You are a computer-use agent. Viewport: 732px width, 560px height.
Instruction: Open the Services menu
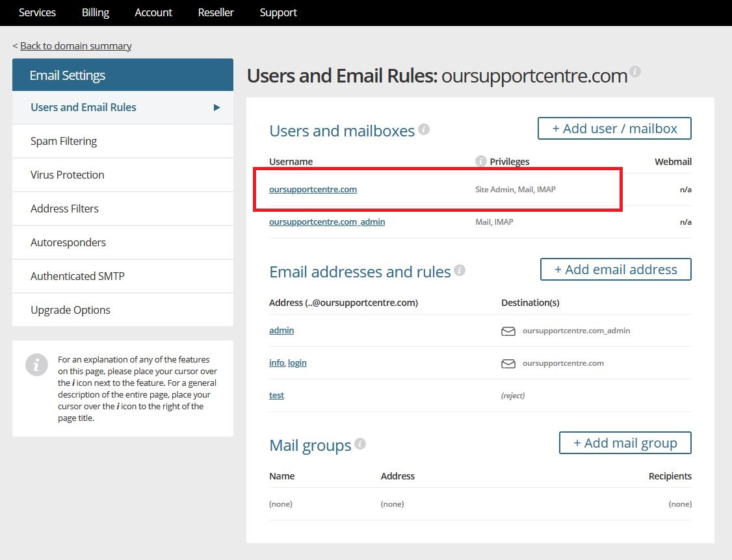pos(37,12)
